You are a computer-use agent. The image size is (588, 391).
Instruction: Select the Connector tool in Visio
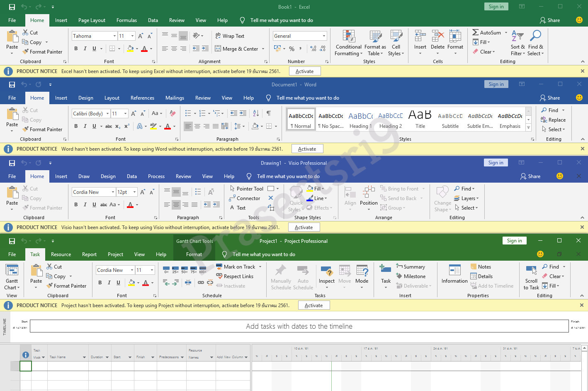(245, 198)
